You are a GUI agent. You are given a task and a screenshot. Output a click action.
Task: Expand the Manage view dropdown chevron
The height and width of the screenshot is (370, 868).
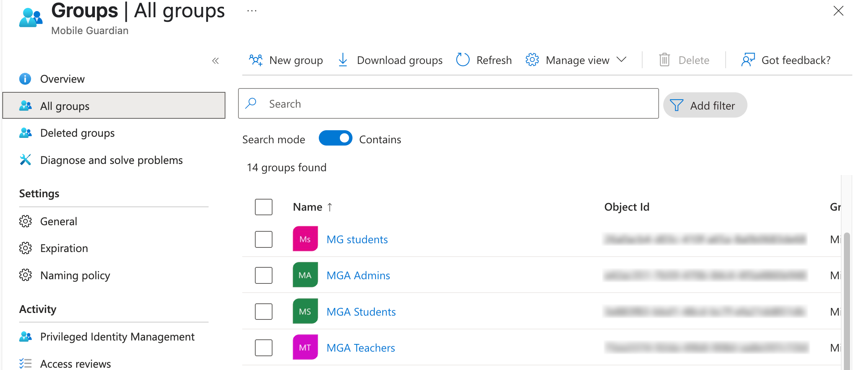(622, 59)
